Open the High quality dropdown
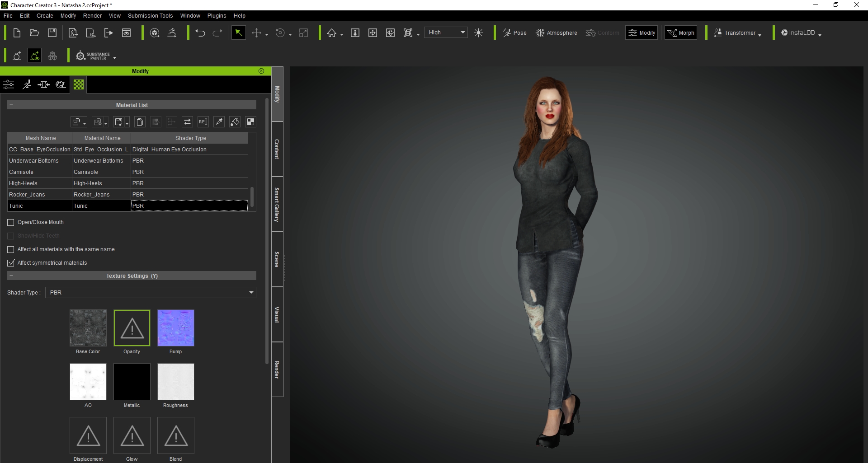868x463 pixels. tap(447, 33)
